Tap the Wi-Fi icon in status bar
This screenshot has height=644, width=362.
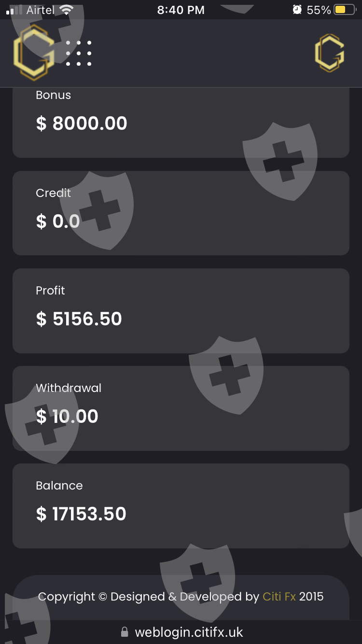[x=66, y=10]
